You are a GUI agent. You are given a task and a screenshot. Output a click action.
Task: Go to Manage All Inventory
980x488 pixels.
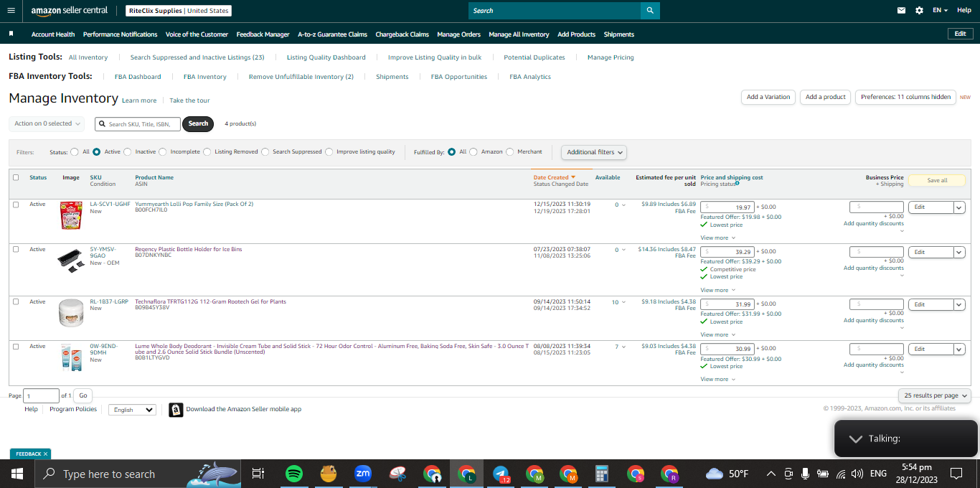pyautogui.click(x=519, y=34)
